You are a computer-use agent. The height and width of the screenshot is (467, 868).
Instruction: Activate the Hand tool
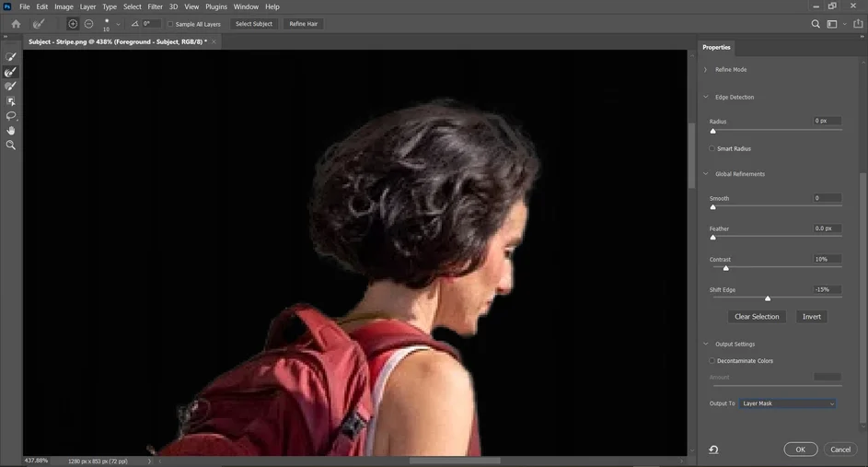tap(11, 131)
